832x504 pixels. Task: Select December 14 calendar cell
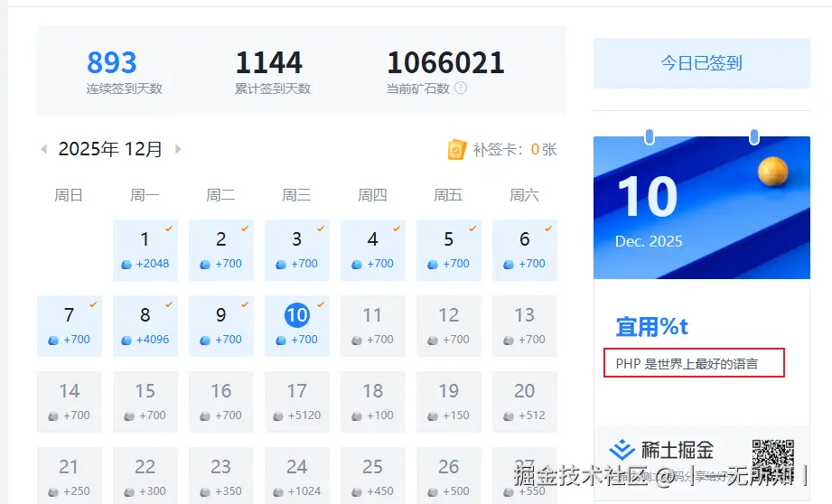tap(70, 402)
